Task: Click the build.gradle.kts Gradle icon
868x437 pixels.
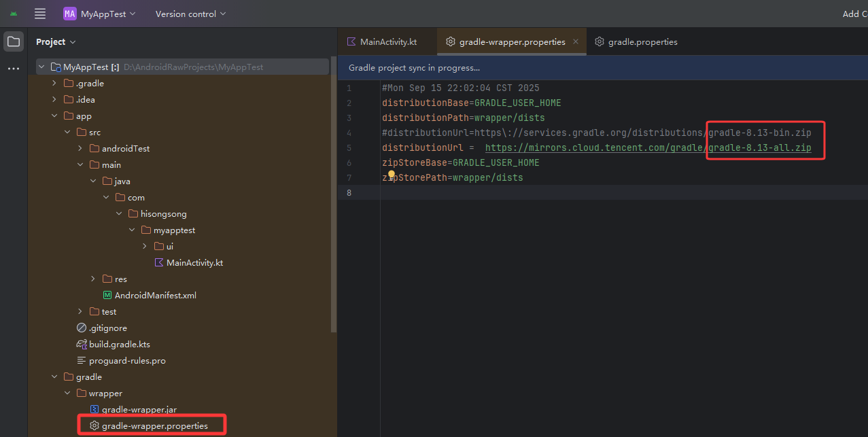Action: click(82, 345)
